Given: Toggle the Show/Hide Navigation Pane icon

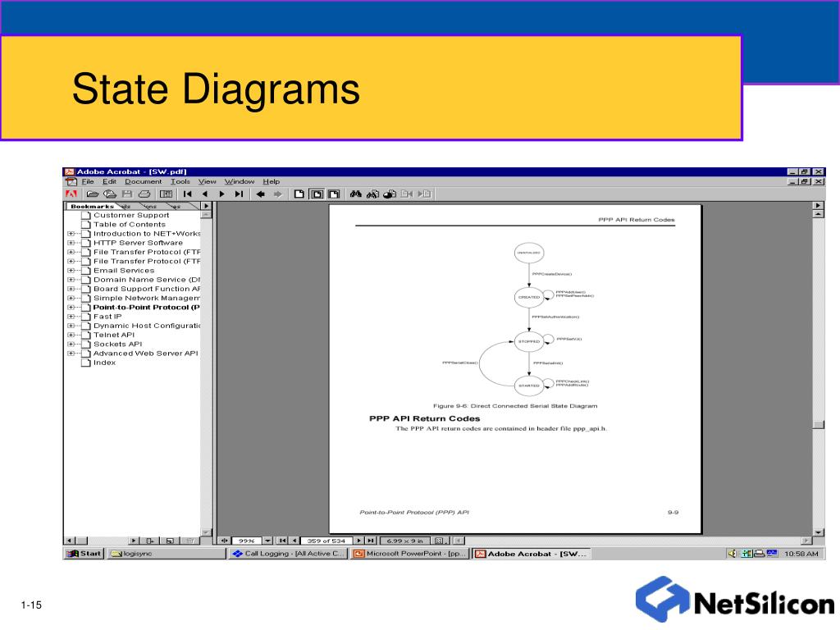Looking at the screenshot, I should click(x=166, y=194).
